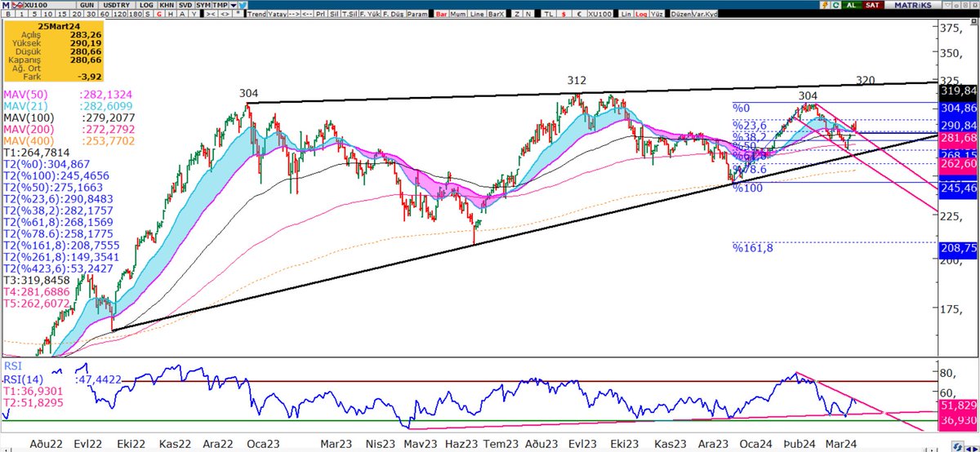The height and width of the screenshot is (452, 980).
Task: Set price currency to dollar $
Action: point(563,14)
